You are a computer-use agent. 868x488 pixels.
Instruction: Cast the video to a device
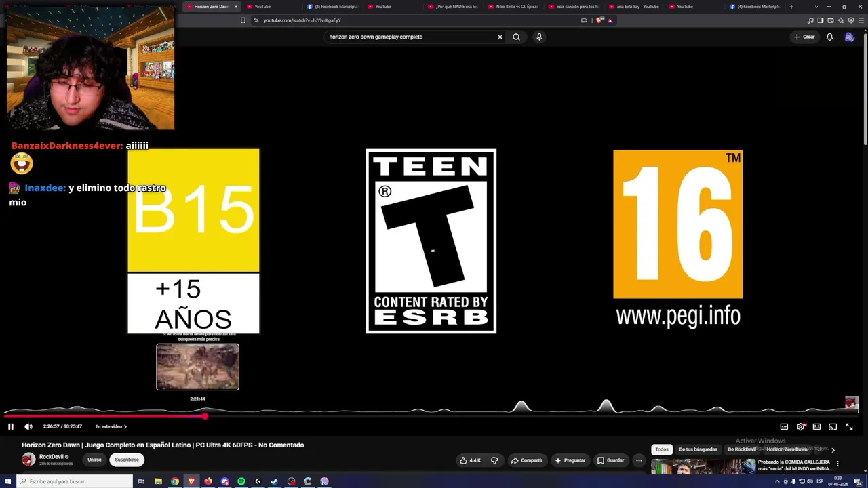tap(833, 426)
